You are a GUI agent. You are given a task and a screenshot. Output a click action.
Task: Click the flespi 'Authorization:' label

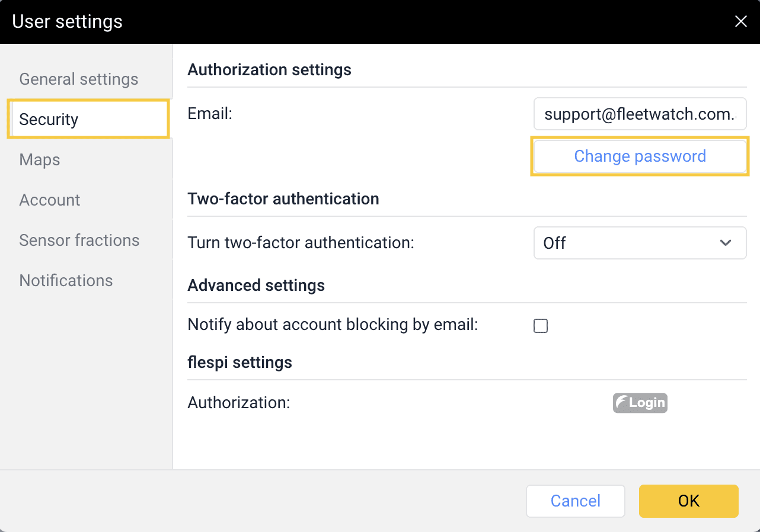click(x=238, y=403)
